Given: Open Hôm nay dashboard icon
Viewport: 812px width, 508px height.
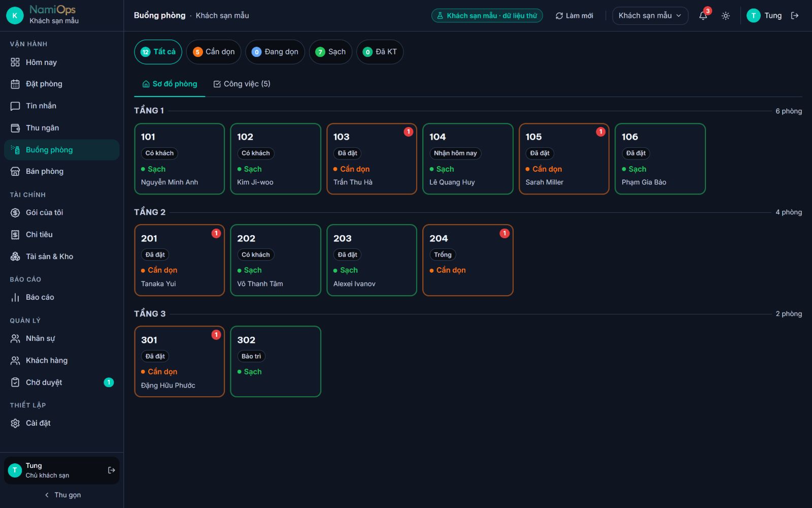Looking at the screenshot, I should pyautogui.click(x=15, y=62).
